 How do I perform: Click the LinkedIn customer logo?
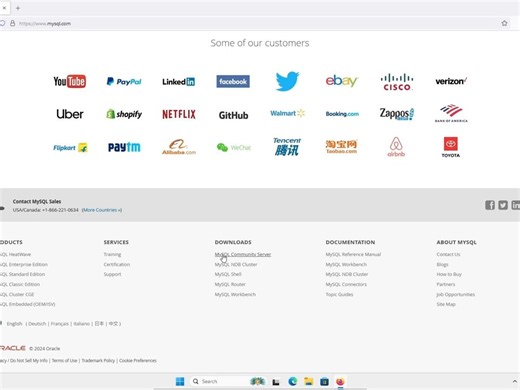[178, 81]
